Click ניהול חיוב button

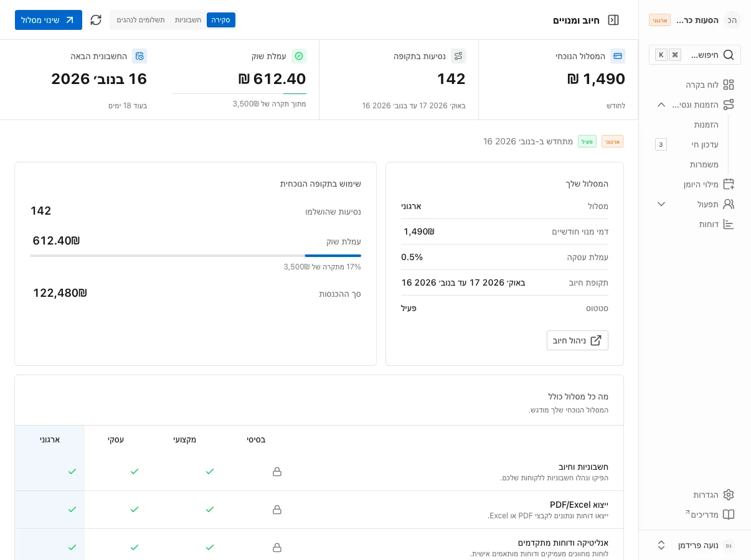tap(577, 340)
